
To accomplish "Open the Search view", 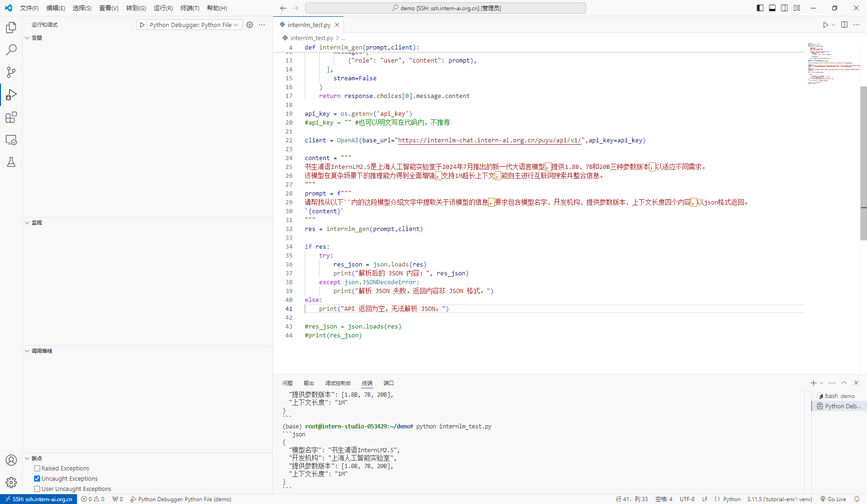I will pos(11,50).
